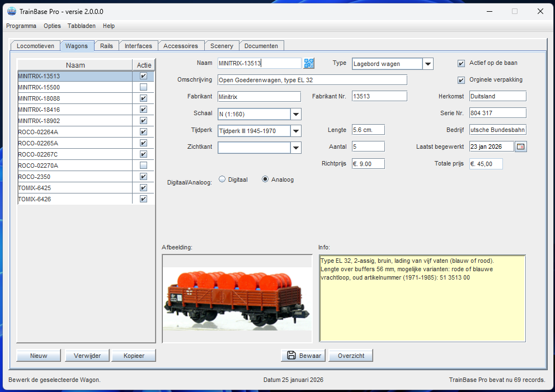This screenshot has height=392, width=555.
Task: Select the Digitaal radio button
Action: point(222,180)
